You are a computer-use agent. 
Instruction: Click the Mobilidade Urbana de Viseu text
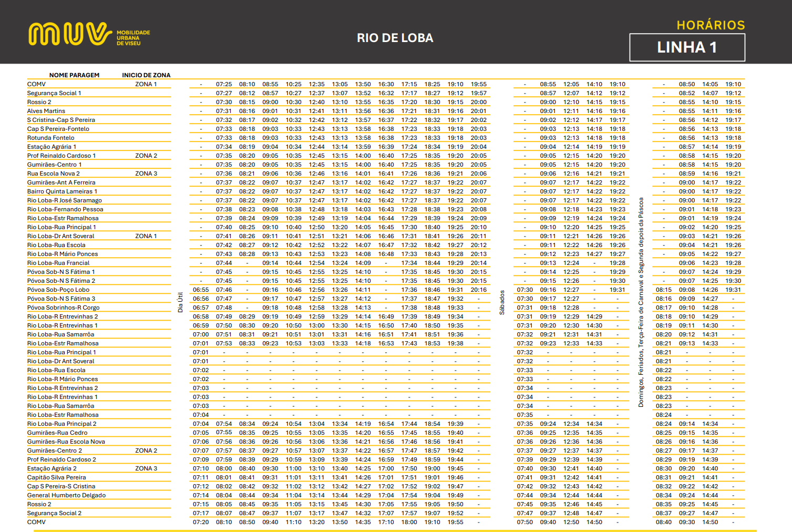click(x=133, y=38)
